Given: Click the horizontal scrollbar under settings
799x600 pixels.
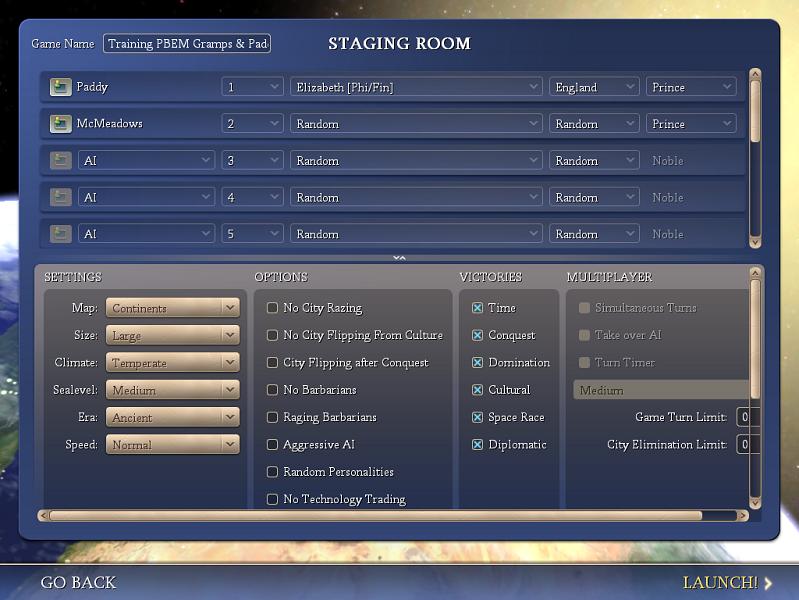Looking at the screenshot, I should tap(375, 516).
